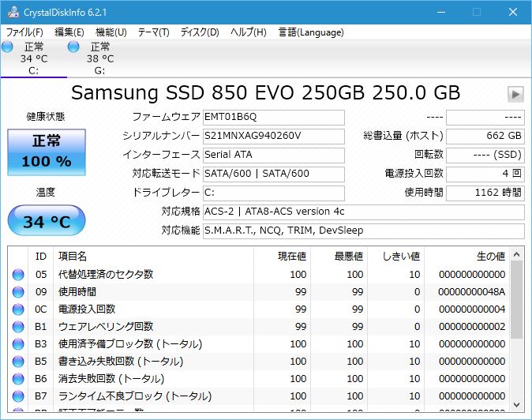Open the ディスク(D) menu
This screenshot has height=420, width=532.
click(200, 32)
